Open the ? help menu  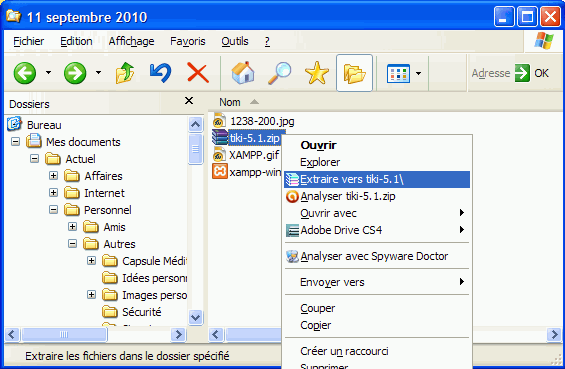coord(267,41)
